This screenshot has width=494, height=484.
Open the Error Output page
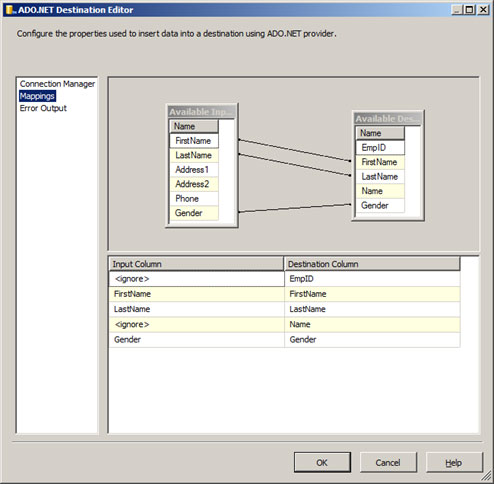point(43,108)
